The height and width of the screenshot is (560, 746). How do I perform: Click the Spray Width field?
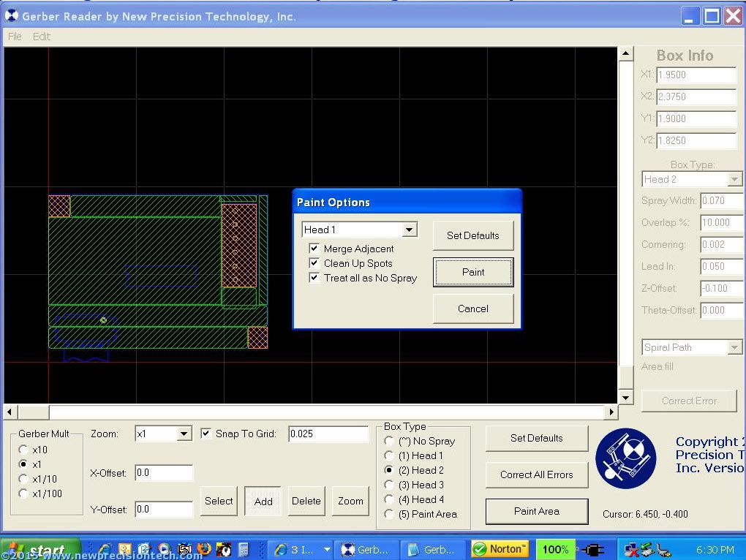click(722, 200)
